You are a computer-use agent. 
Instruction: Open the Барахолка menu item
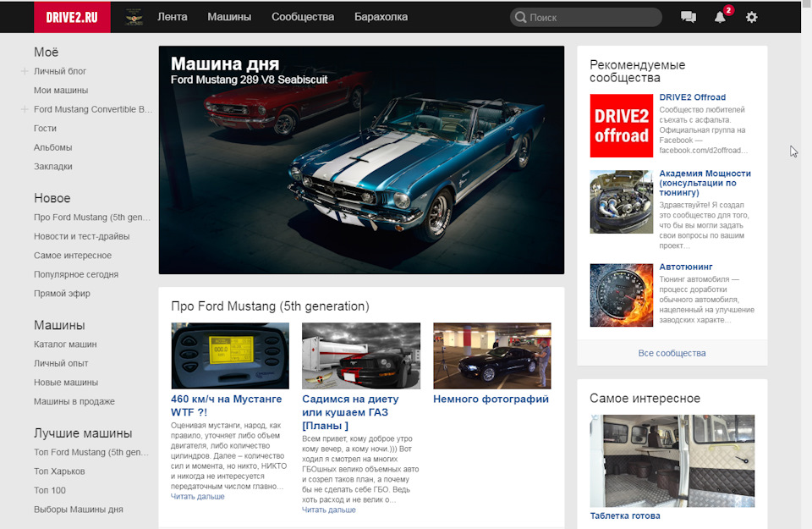point(381,17)
